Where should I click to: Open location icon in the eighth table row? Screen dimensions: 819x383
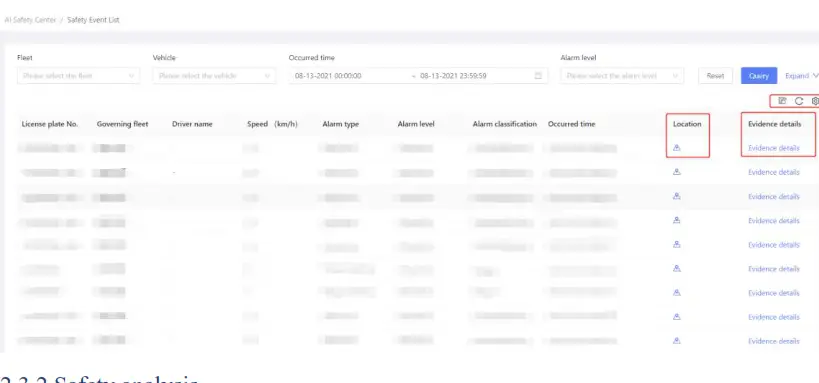point(676,317)
